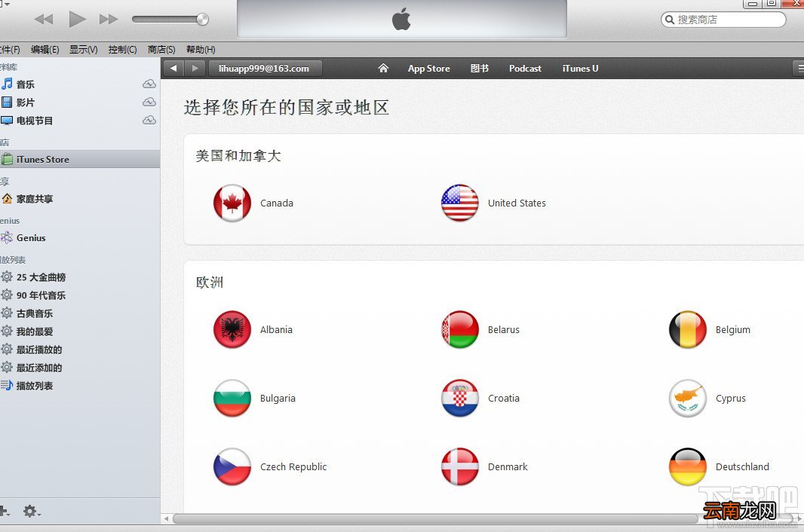Click the horizontal scrollbar at the bottom
Image resolution: width=804 pixels, height=532 pixels.
tap(435, 518)
